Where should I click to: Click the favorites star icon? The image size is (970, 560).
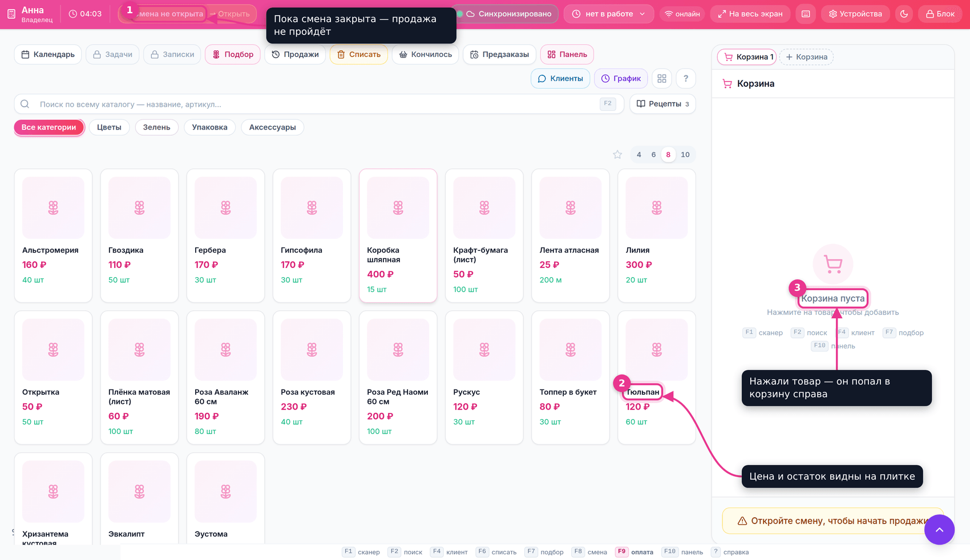[617, 155]
